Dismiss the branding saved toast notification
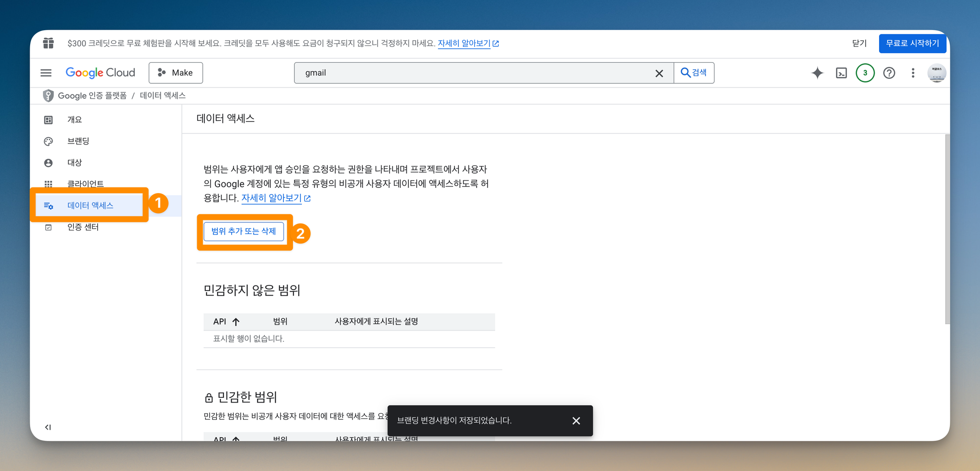The image size is (980, 471). [576, 421]
